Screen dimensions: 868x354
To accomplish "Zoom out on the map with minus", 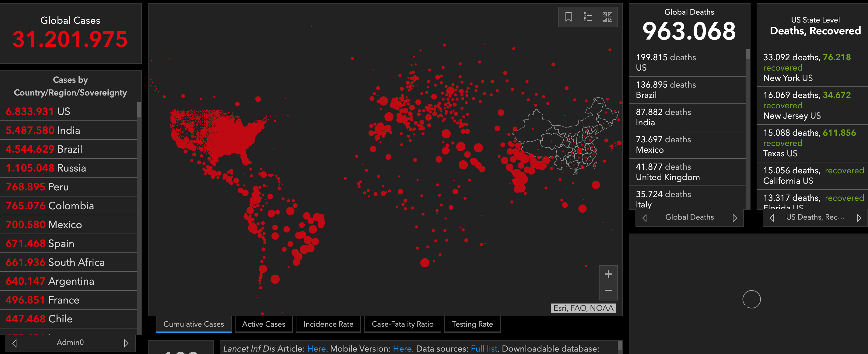I will (x=608, y=291).
